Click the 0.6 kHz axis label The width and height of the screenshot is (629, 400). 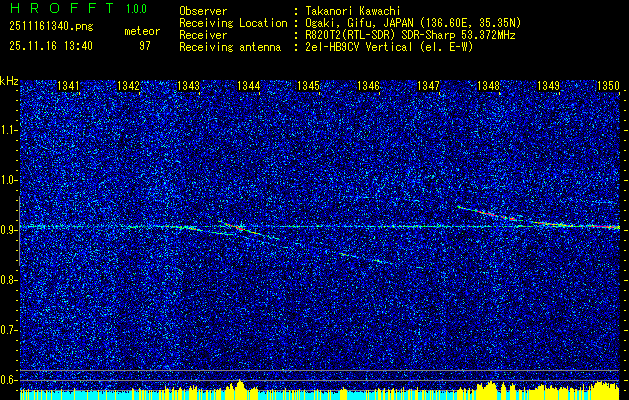[9, 380]
